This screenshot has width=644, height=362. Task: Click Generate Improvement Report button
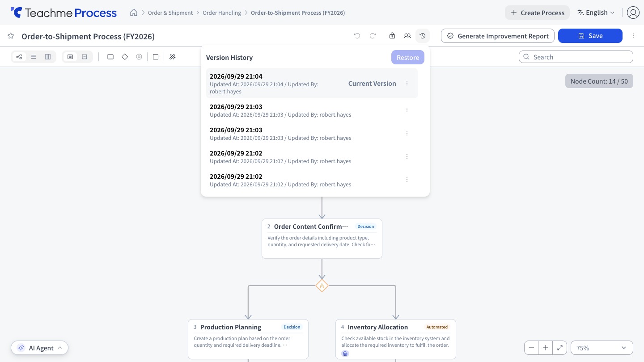498,36
